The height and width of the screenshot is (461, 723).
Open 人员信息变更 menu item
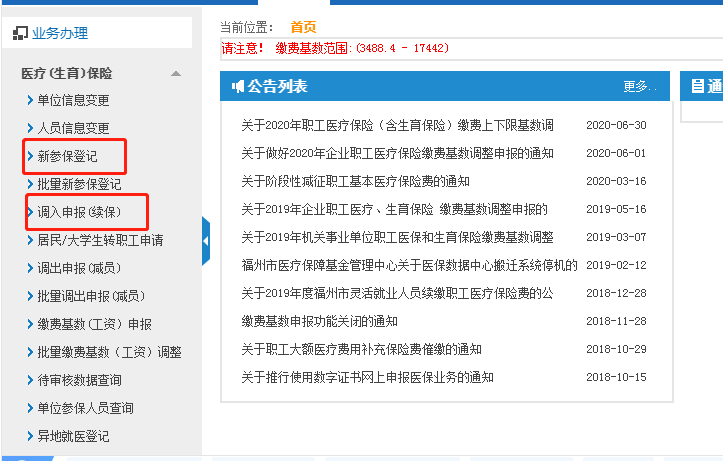pos(73,128)
